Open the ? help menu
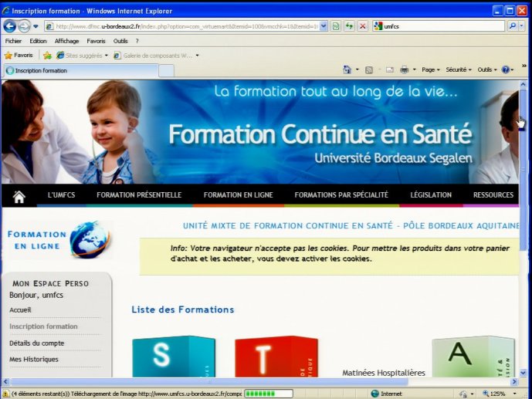Image resolution: width=532 pixels, height=399 pixels. 137,41
